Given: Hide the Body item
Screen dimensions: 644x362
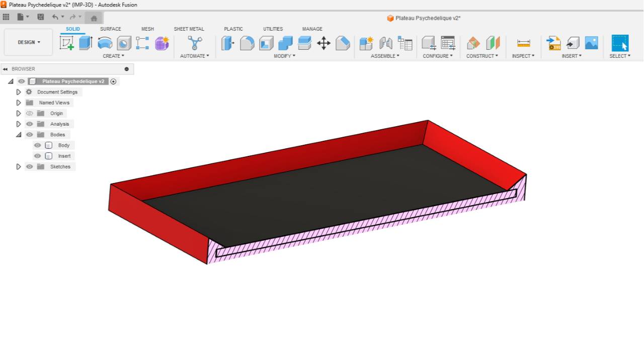Looking at the screenshot, I should [37, 145].
